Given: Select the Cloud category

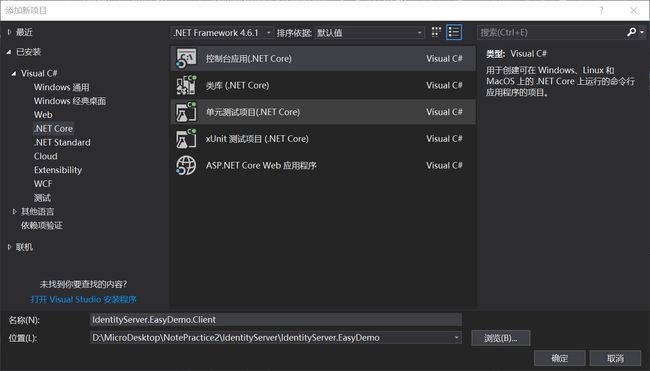Looking at the screenshot, I should coord(46,156).
